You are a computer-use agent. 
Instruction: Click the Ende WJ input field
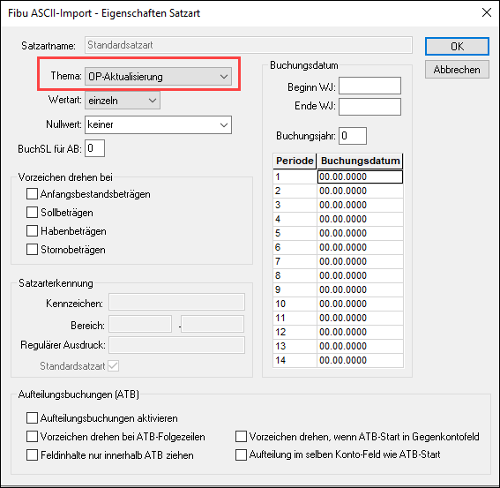(x=370, y=107)
